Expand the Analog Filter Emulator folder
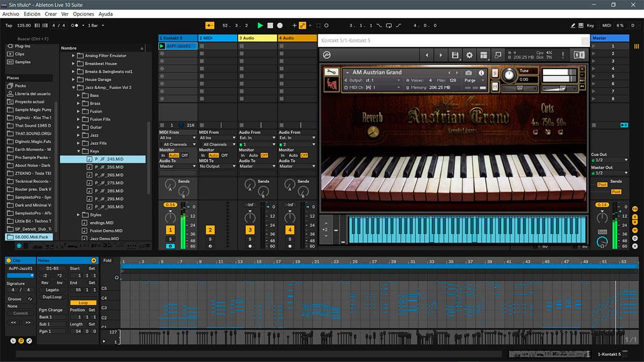This screenshot has width=644, height=362. click(x=74, y=56)
